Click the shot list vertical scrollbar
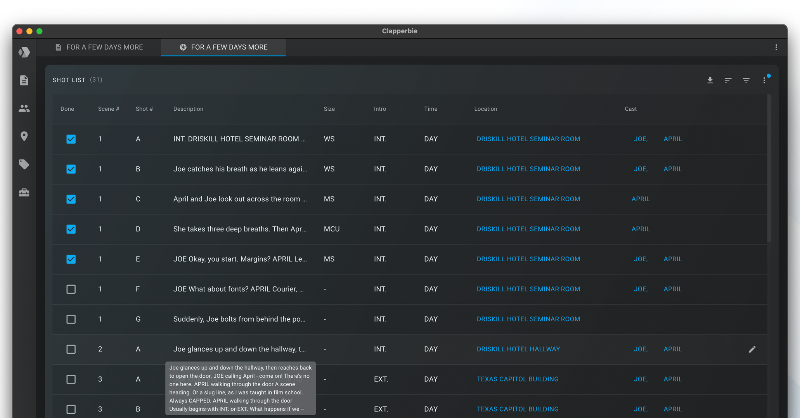Screen dimensions: 800x418 coord(769,168)
